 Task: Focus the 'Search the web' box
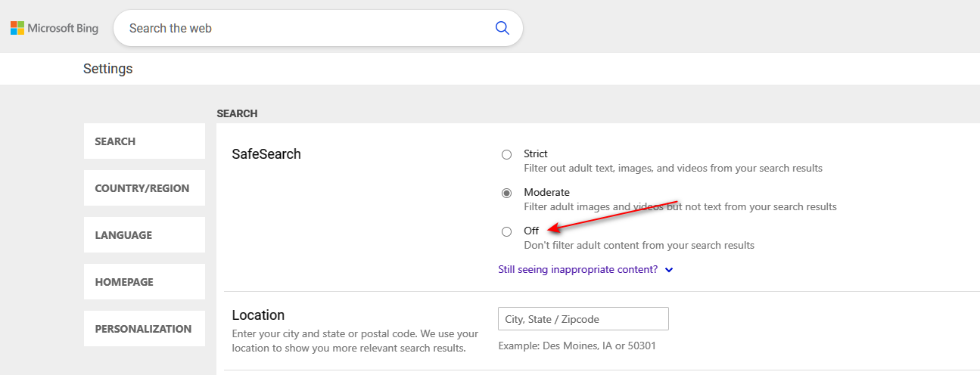(303, 28)
